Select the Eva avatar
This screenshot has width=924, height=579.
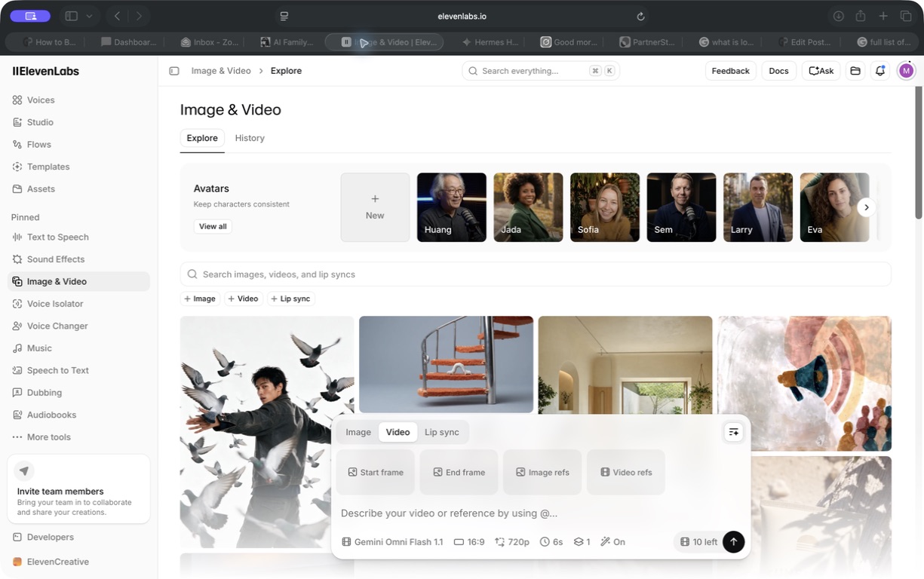click(x=834, y=207)
